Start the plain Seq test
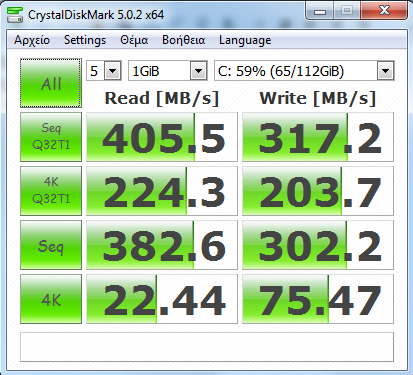The width and height of the screenshot is (413, 375). tap(51, 245)
